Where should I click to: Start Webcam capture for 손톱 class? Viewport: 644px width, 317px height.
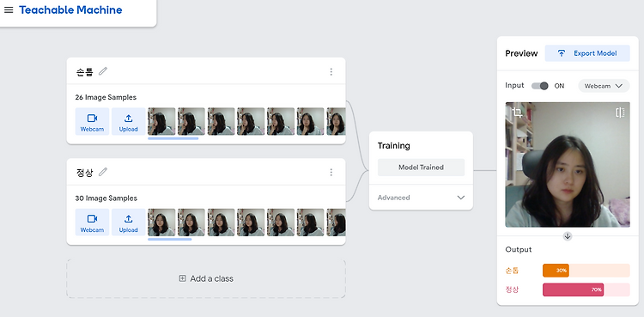92,122
